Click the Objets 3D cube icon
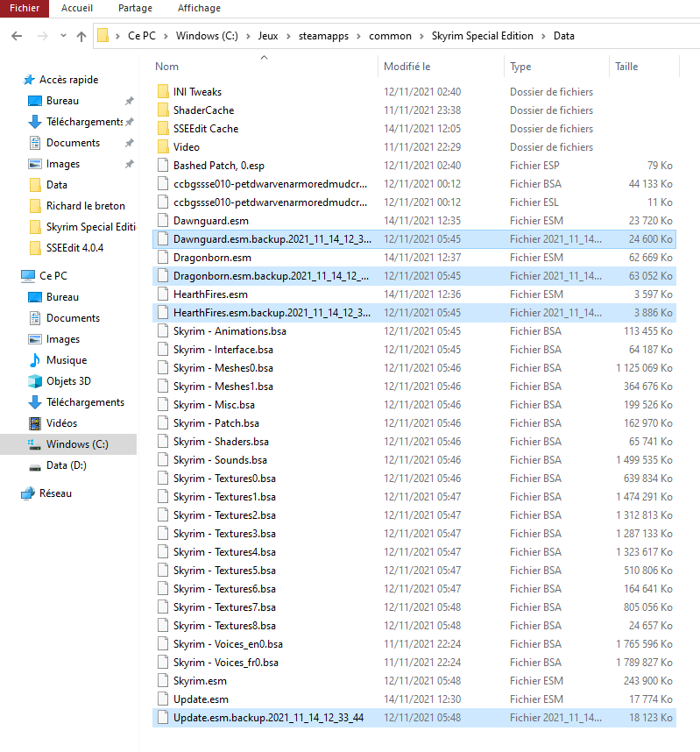The image size is (700, 752). point(35,381)
